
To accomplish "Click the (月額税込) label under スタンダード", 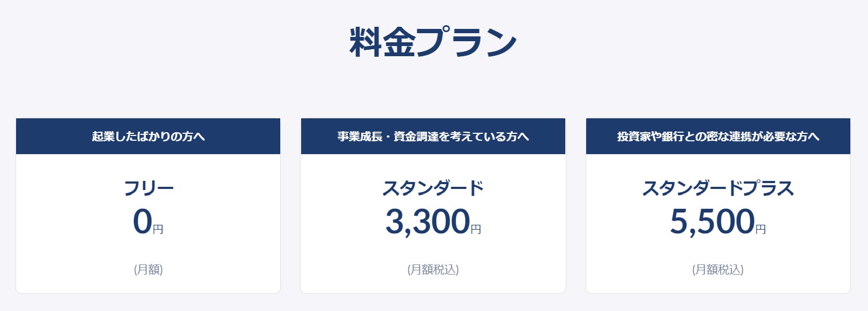I will coord(433,269).
